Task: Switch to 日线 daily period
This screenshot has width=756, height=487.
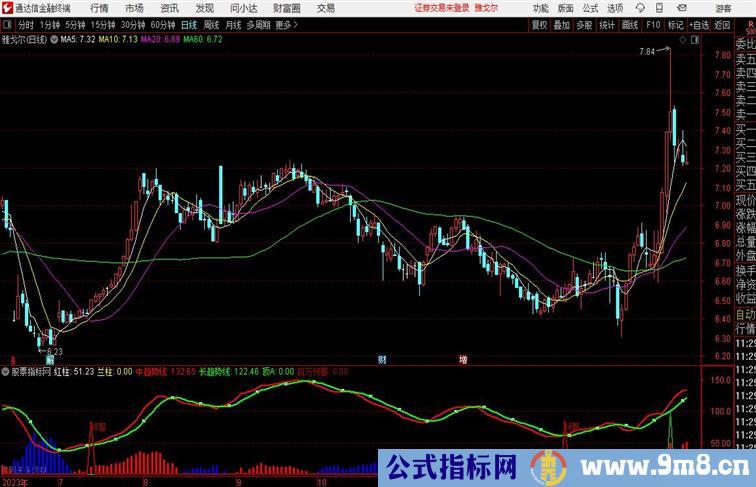Action: (x=188, y=25)
